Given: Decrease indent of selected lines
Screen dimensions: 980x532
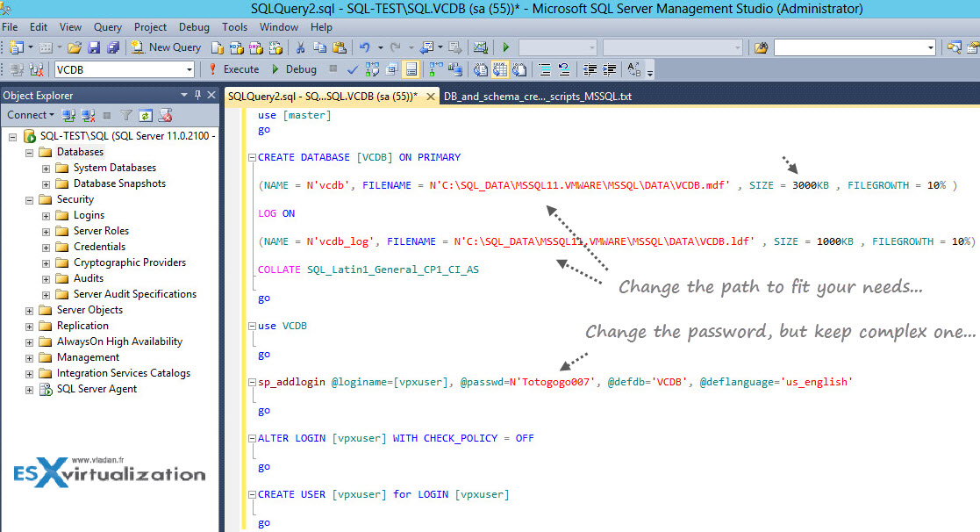Looking at the screenshot, I should pyautogui.click(x=590, y=69).
